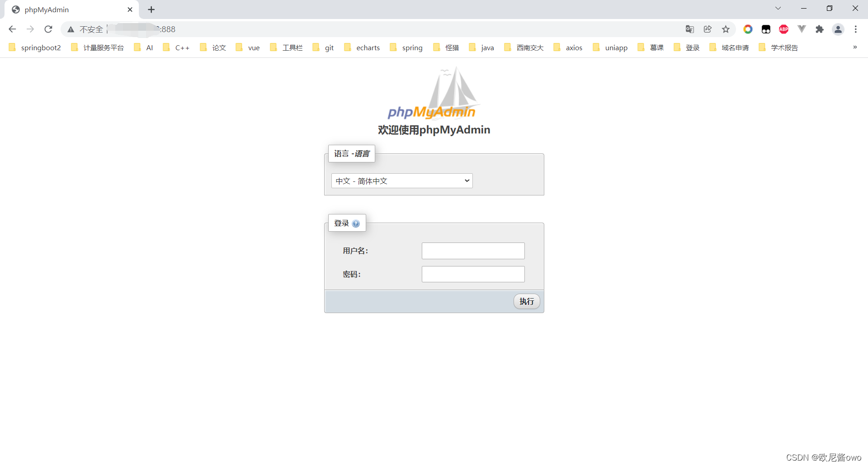Screen dimensions: 868x466
Task: Click the not-secure warning triangle icon
Action: coord(71,29)
